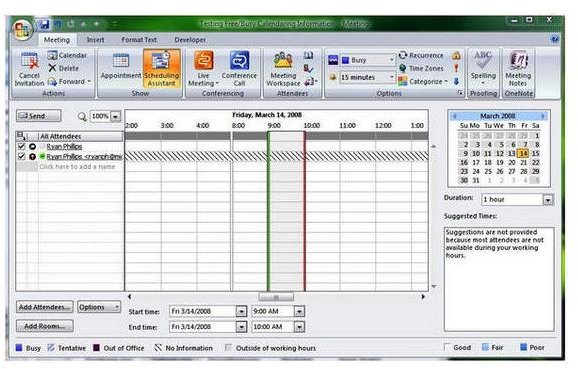Set High Importance red exclamation icon
The image size is (578, 369).
pyautogui.click(x=456, y=68)
